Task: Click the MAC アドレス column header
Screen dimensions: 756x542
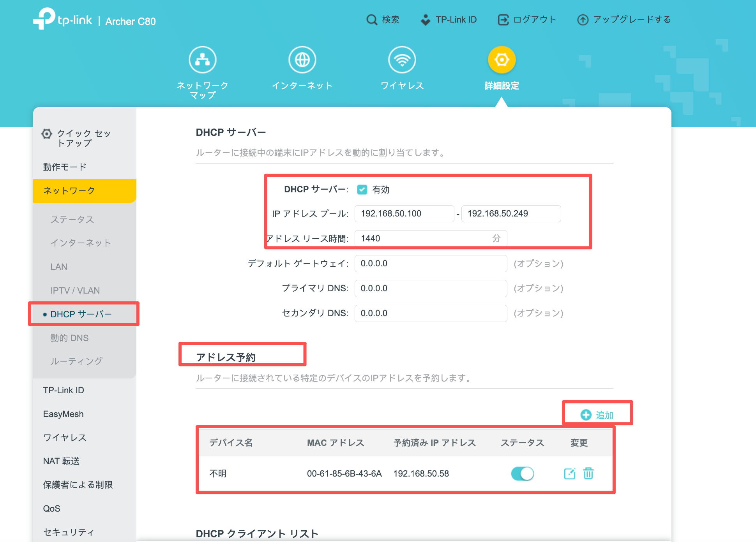Action: tap(336, 443)
